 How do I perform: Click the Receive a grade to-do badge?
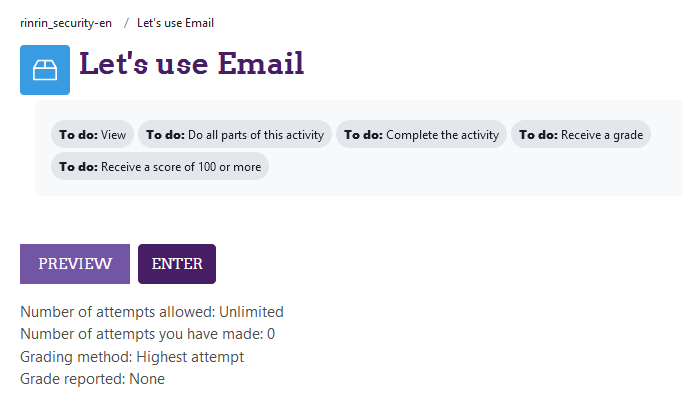pyautogui.click(x=581, y=134)
